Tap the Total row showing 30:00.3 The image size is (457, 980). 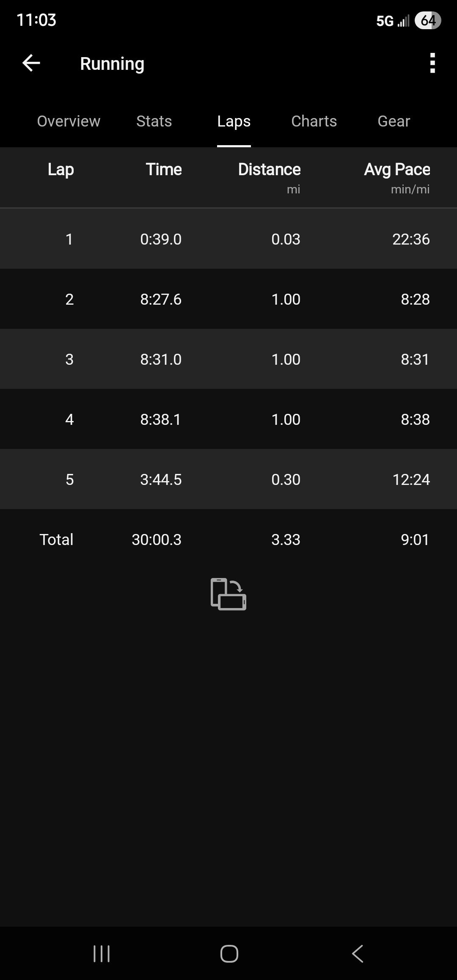228,540
